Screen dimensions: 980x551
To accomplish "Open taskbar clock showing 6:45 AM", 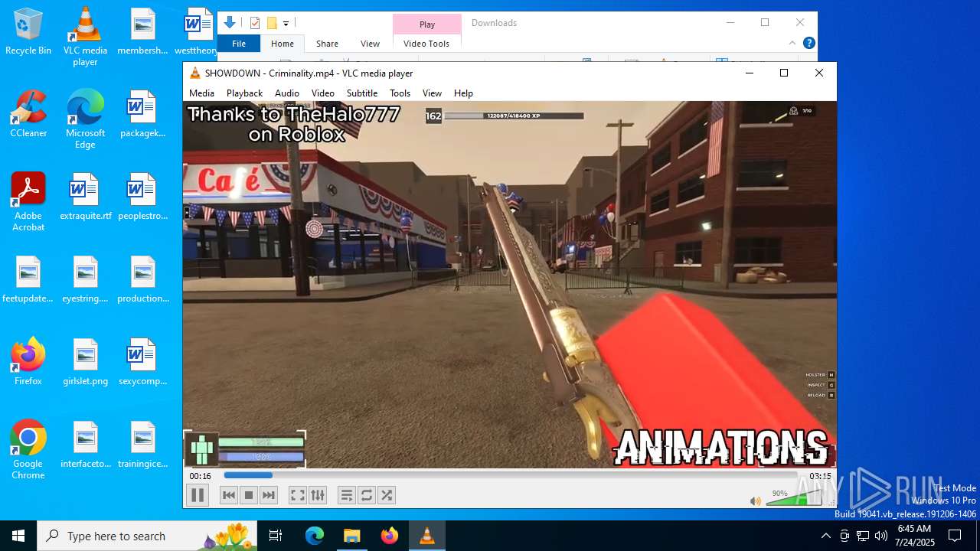I will click(916, 536).
